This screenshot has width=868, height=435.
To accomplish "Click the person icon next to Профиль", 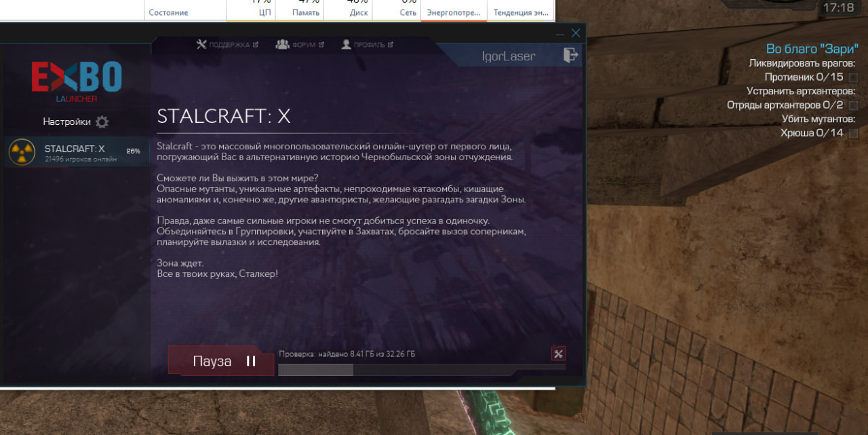I will pyautogui.click(x=346, y=45).
